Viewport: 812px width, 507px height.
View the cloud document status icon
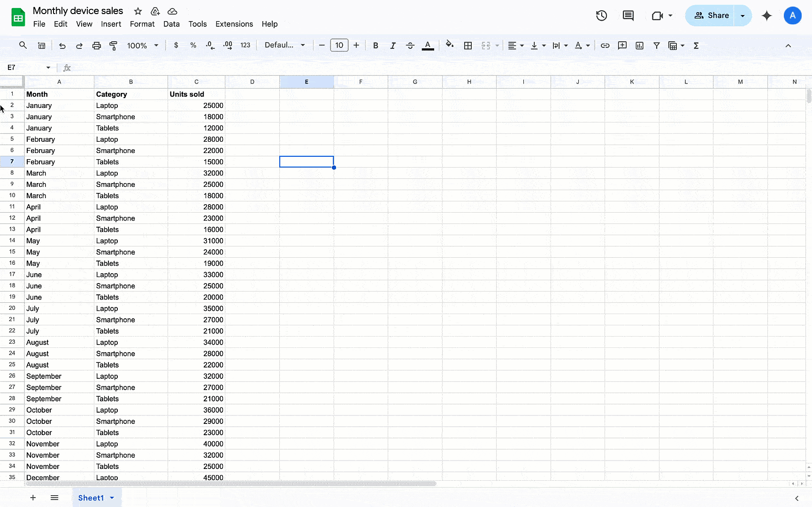172,11
